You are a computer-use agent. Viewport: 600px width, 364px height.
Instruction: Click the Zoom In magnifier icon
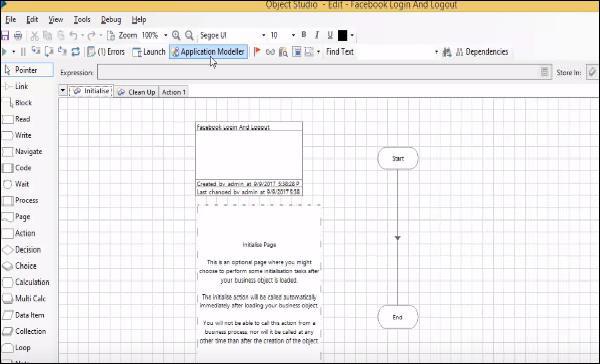[176, 36]
